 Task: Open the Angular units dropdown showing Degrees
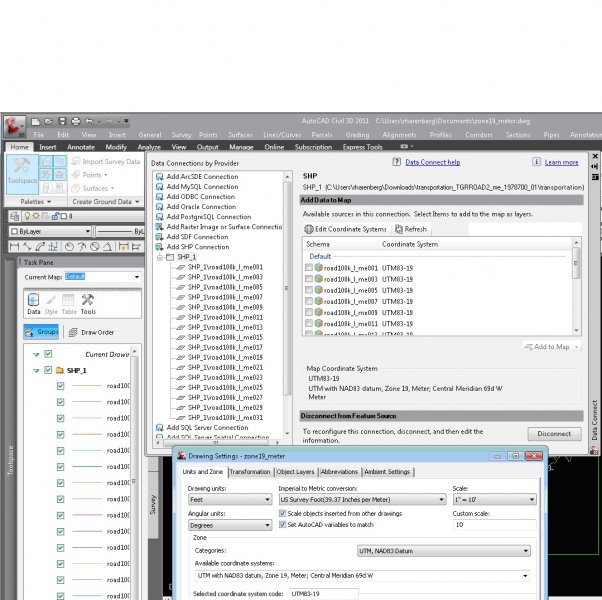click(x=230, y=525)
